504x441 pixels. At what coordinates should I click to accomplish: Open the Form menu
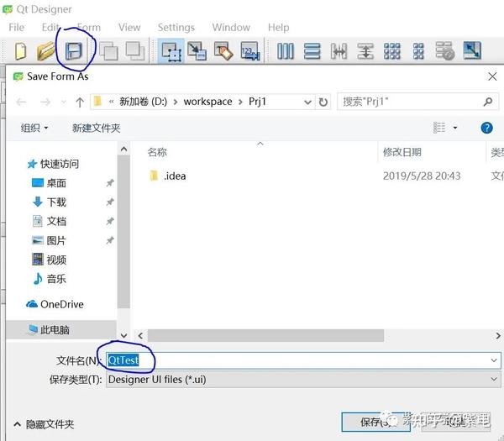[89, 28]
